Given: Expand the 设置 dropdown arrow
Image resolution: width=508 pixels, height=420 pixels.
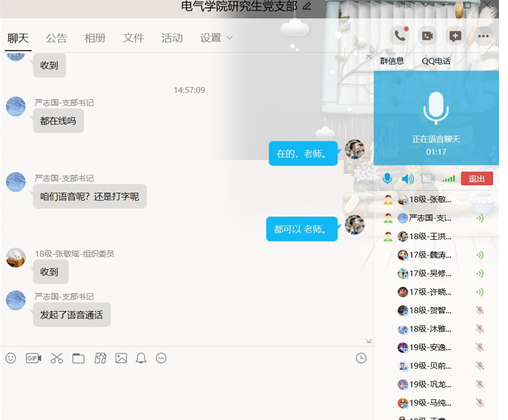Looking at the screenshot, I should click(x=229, y=38).
